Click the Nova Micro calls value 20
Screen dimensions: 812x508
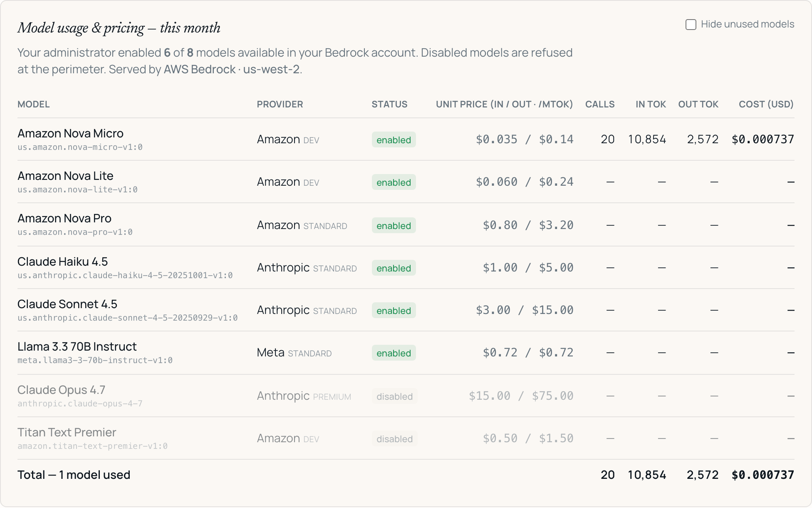608,139
